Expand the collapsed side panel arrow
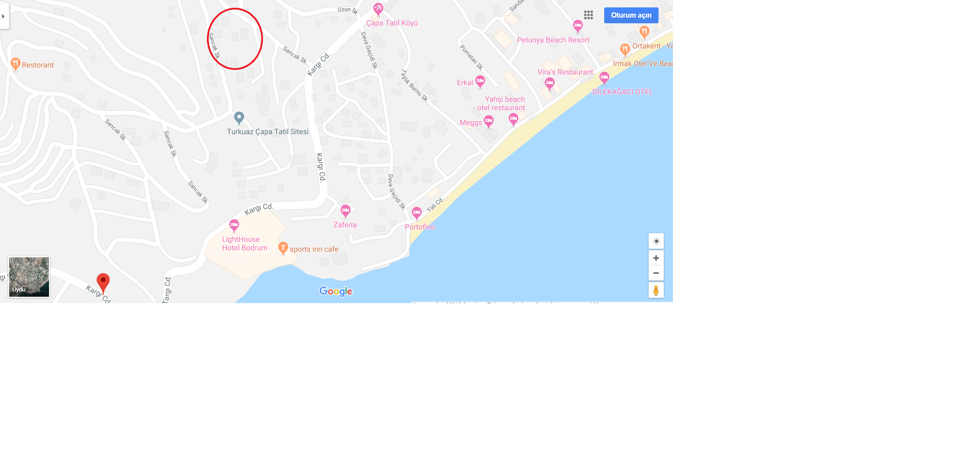The height and width of the screenshot is (458, 980). click(4, 16)
